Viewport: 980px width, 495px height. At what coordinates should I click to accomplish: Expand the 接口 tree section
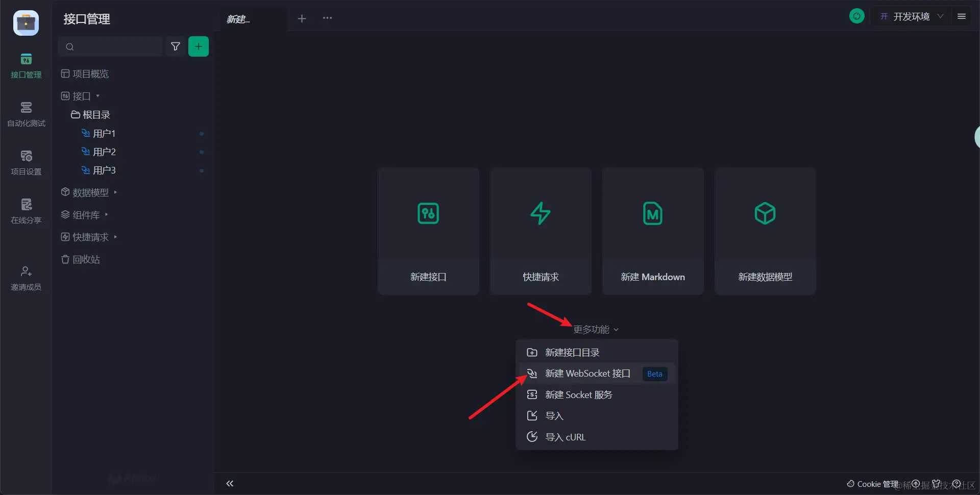[x=80, y=96]
